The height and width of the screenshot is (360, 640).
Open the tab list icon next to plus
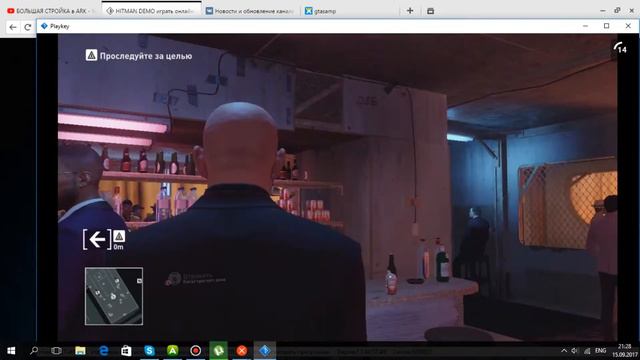point(430,11)
